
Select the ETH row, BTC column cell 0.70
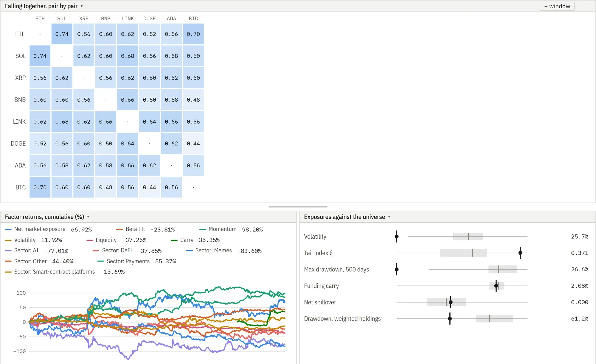coord(193,34)
